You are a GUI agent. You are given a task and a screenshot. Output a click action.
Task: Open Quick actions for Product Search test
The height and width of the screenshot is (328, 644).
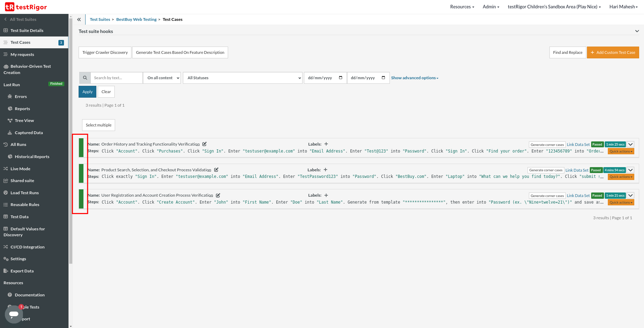pos(621,177)
